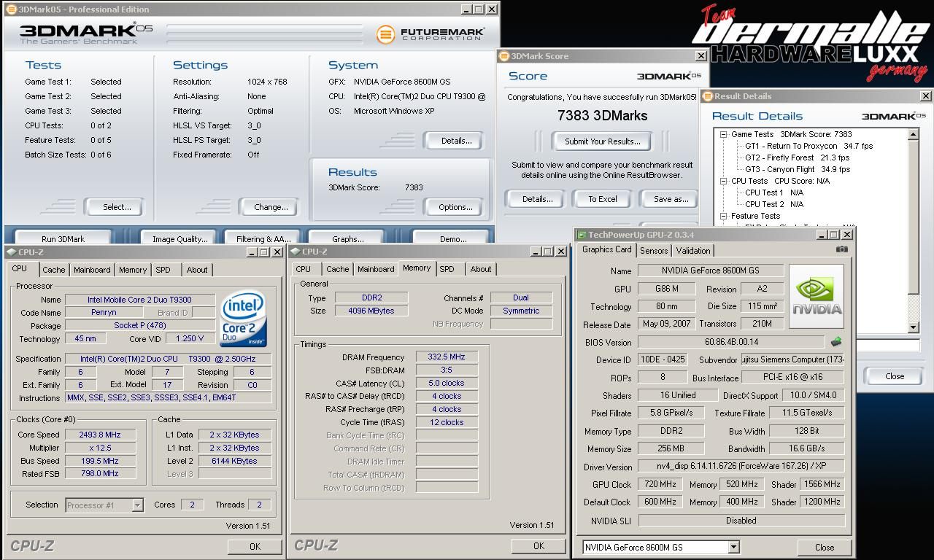Click the Result Details scroll down arrow
The image size is (934, 560).
click(x=914, y=327)
